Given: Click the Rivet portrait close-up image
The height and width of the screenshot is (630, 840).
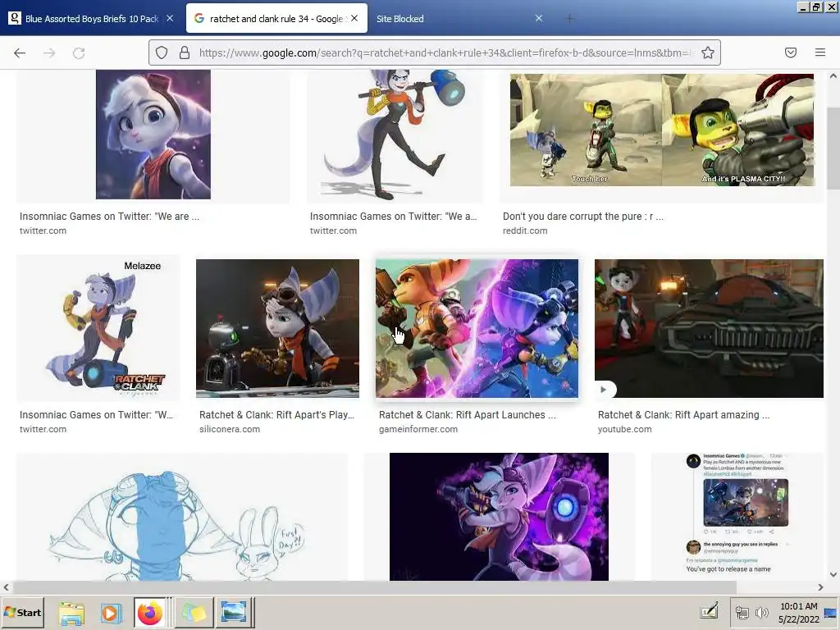Looking at the screenshot, I should pos(153,135).
